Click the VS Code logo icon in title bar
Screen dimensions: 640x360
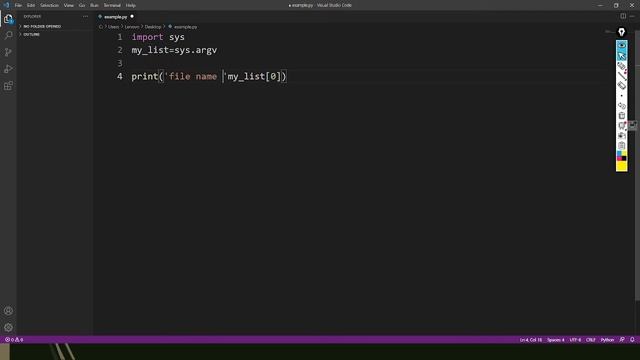click(x=6, y=5)
